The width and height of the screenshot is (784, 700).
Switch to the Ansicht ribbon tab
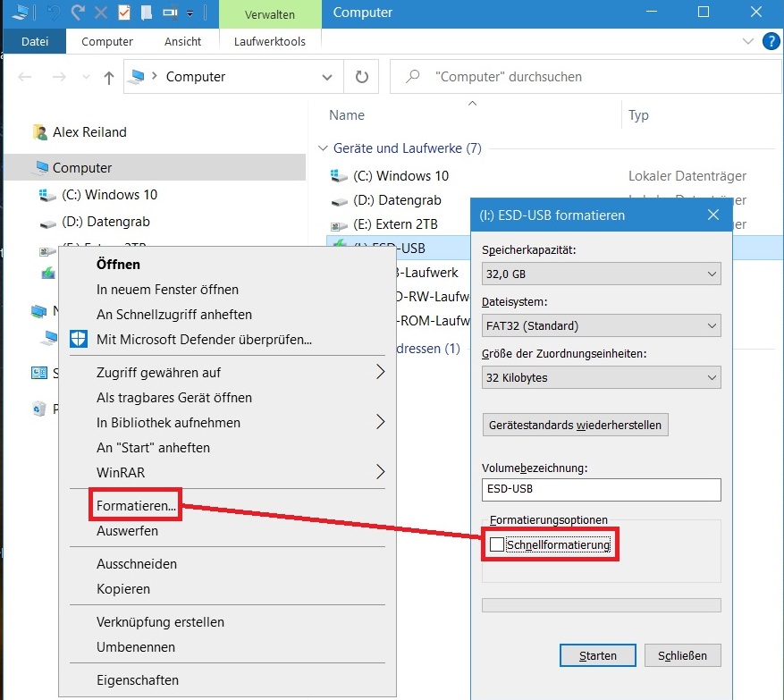tap(182, 41)
